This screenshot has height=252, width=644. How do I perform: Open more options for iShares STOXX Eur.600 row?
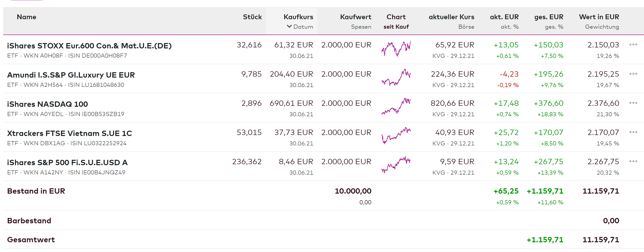[x=633, y=45]
